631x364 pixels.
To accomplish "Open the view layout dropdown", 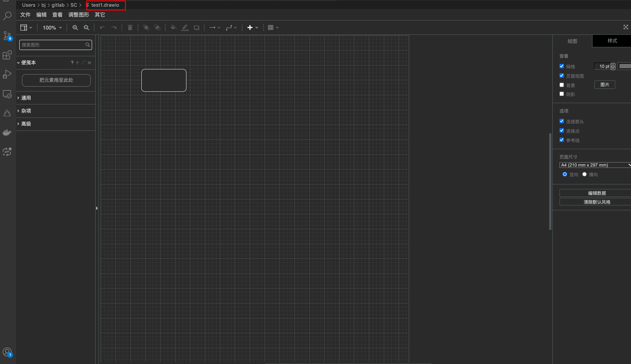I will (x=26, y=27).
